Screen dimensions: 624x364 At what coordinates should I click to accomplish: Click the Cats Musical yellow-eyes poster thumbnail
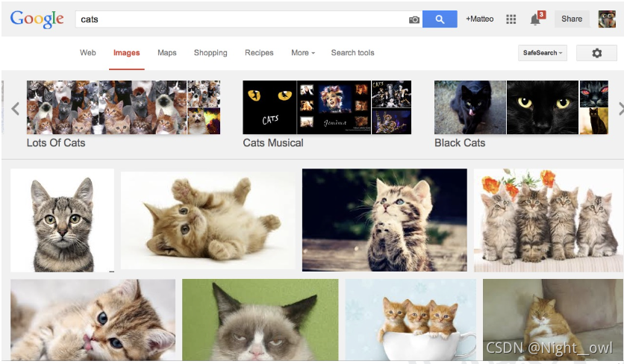click(269, 107)
